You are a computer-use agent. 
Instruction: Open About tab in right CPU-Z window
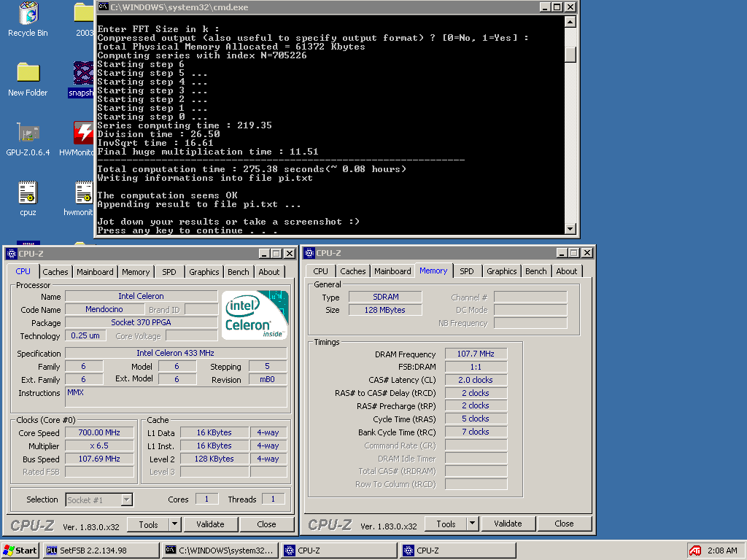point(566,271)
